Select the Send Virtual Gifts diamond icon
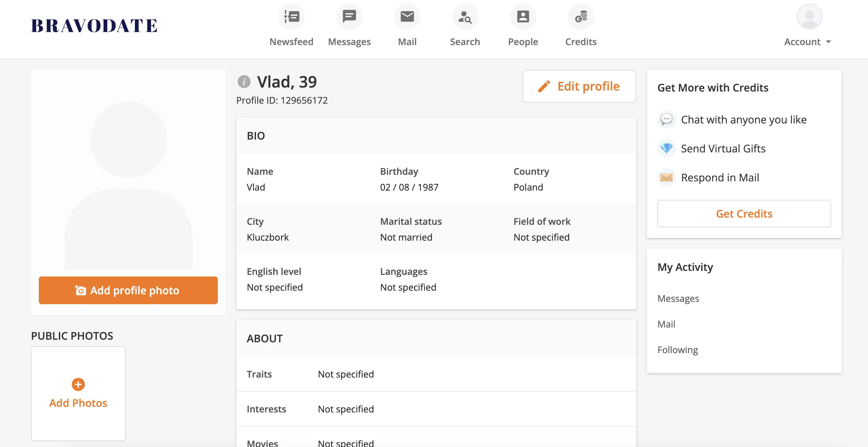868x447 pixels. point(666,148)
